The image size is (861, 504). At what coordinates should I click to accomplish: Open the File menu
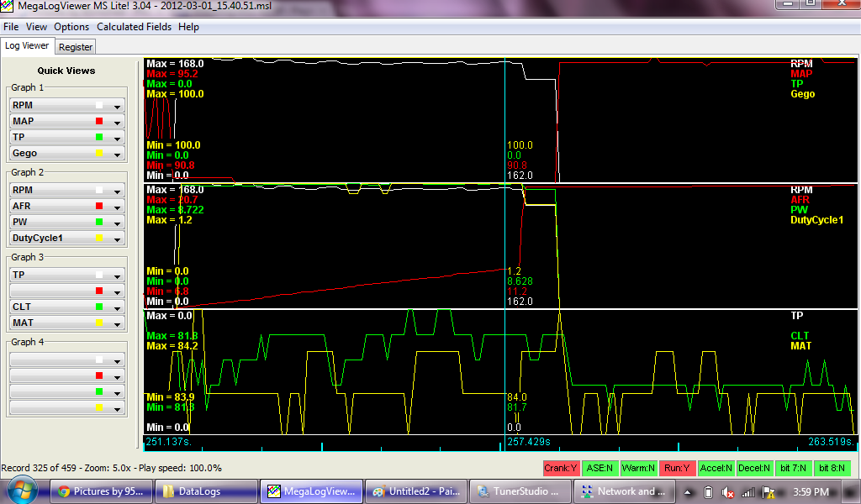(11, 27)
